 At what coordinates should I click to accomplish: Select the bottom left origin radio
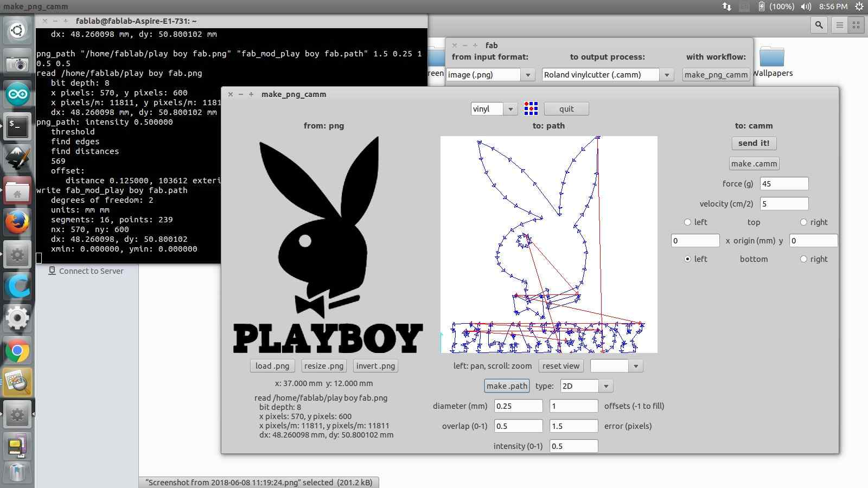687,259
